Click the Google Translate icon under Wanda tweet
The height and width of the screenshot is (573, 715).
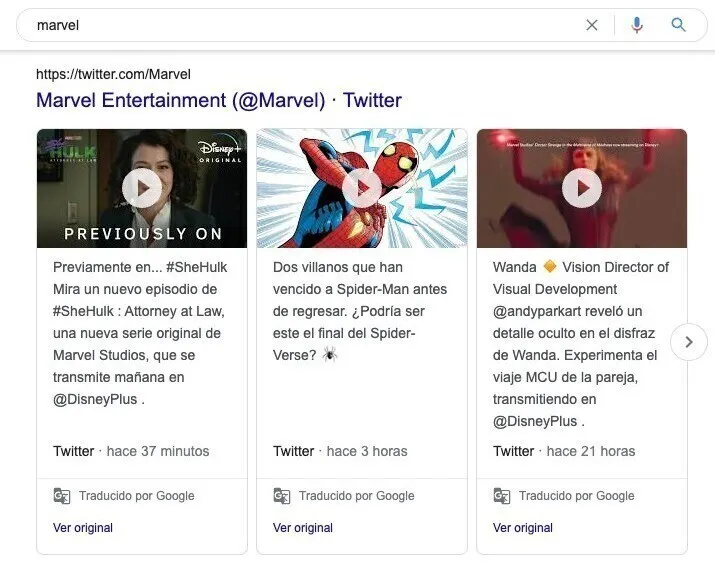point(502,496)
